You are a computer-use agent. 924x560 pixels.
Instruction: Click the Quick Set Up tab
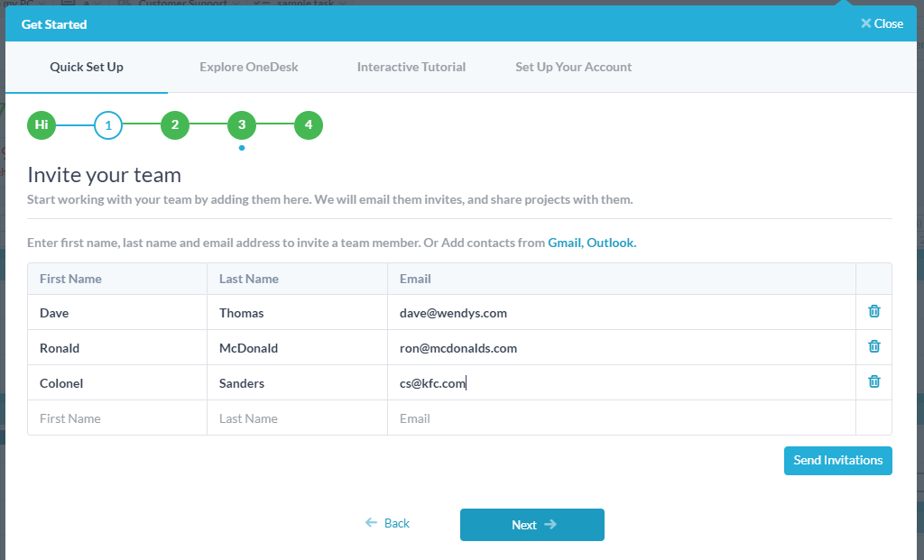(86, 67)
